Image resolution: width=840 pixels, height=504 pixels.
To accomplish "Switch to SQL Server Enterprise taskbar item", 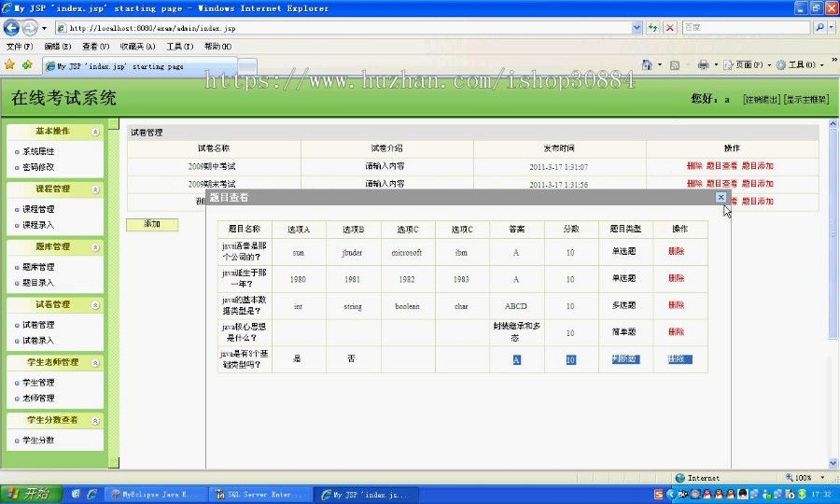I will [x=259, y=495].
